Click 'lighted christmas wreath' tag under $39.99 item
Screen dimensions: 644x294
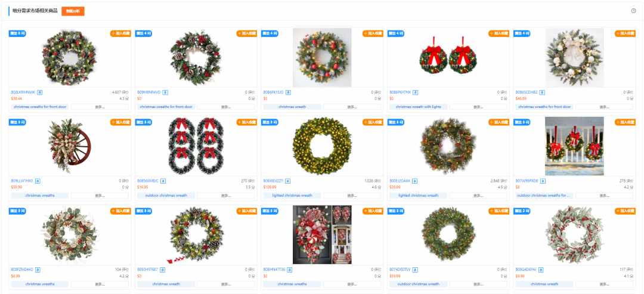[x=418, y=196]
